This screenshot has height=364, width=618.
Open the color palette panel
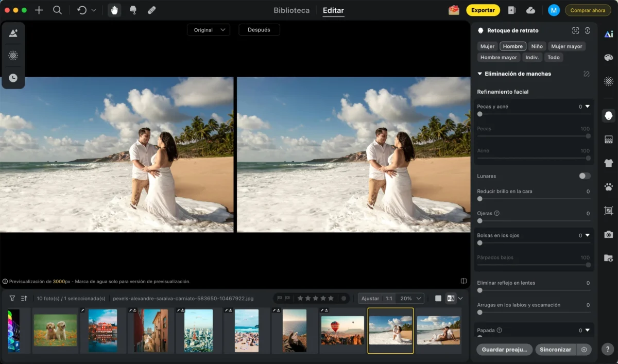pyautogui.click(x=609, y=58)
